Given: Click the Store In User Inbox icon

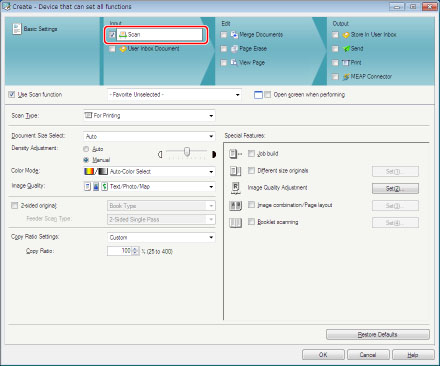Looking at the screenshot, I should point(346,35).
